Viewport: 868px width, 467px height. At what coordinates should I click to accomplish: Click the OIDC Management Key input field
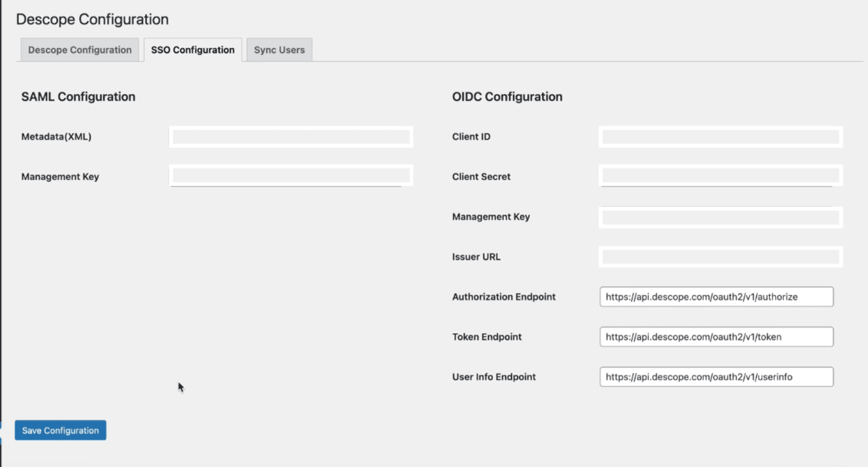coord(719,216)
